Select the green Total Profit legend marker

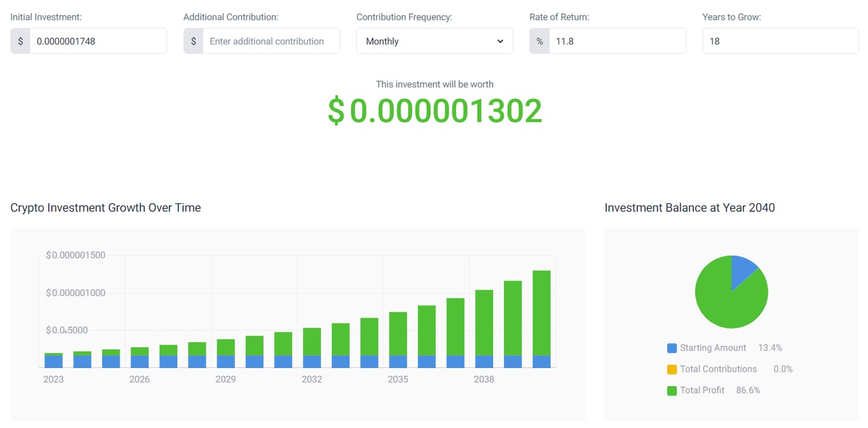672,390
